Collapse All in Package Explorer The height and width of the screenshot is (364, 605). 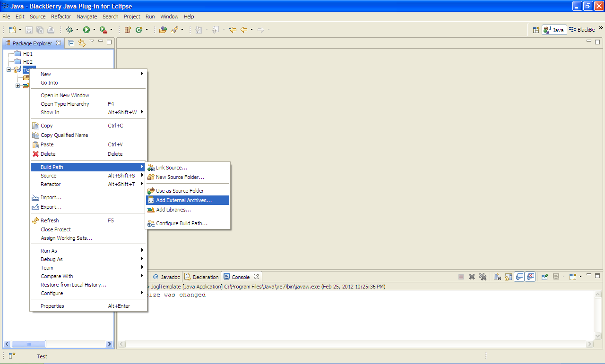71,43
